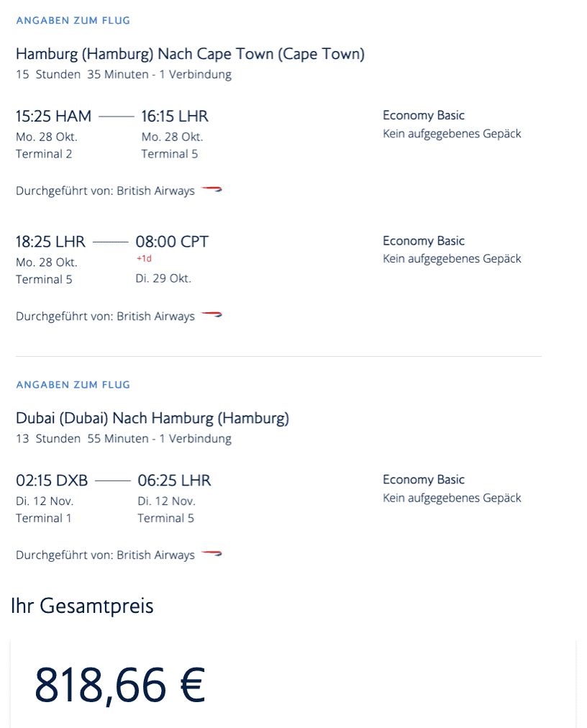The height and width of the screenshot is (728, 587).
Task: Click British Airways logo under DXB–LHR flight
Action: pyautogui.click(x=211, y=555)
